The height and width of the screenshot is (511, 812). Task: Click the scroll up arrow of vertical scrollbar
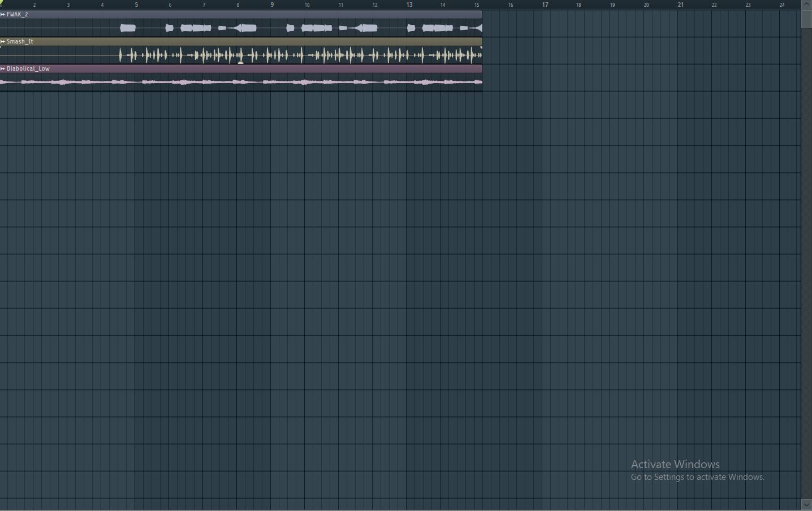pos(806,4)
